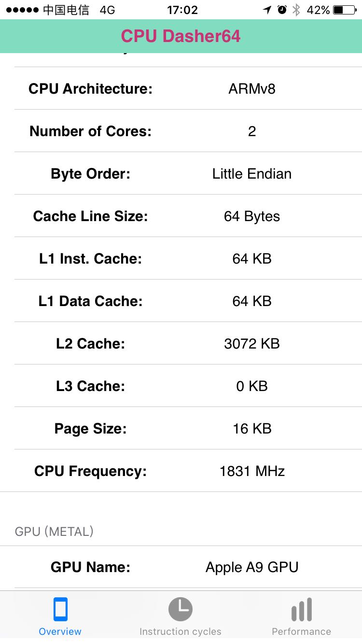Screen dimensions: 362x644
Task: Switch to the Performance tab label
Action: click(x=301, y=631)
